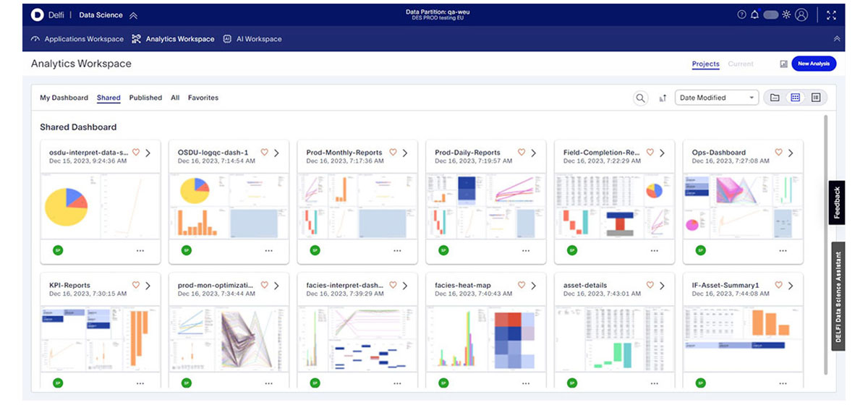Favorite the osdu-interpret-data-s card

[135, 153]
